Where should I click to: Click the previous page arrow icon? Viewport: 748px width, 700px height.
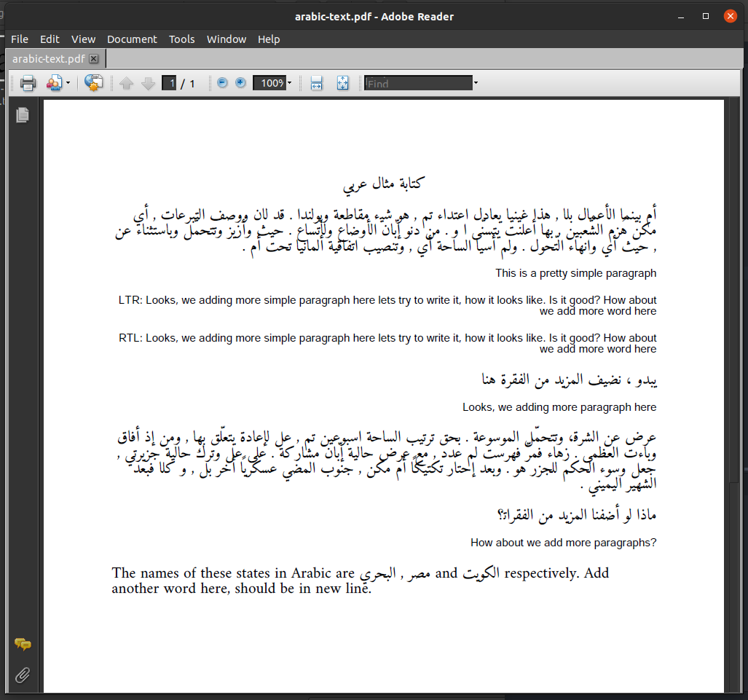[125, 82]
